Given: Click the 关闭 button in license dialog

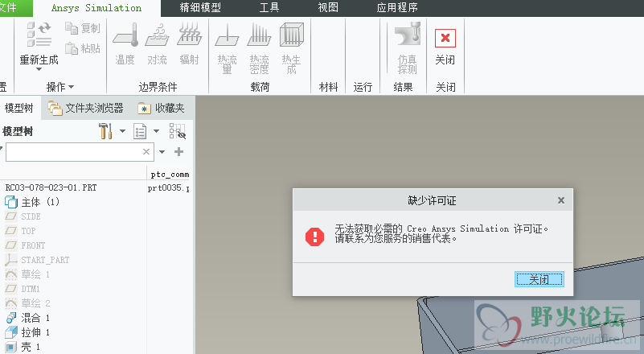Looking at the screenshot, I should point(539,280).
